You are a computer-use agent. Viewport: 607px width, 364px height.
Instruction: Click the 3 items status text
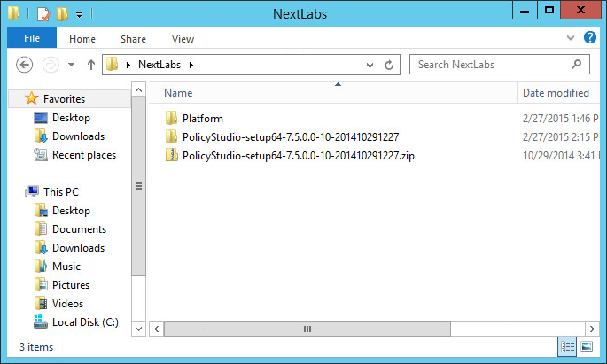[36, 347]
